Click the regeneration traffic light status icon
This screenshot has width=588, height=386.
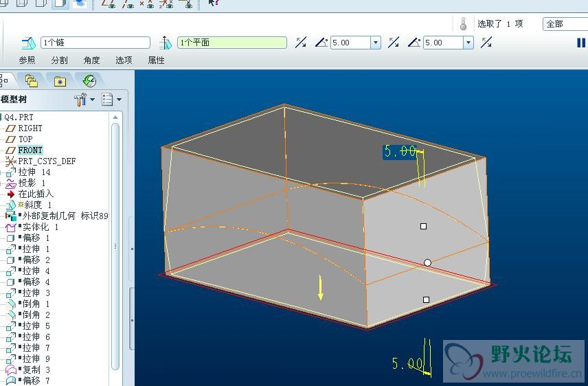click(x=463, y=24)
